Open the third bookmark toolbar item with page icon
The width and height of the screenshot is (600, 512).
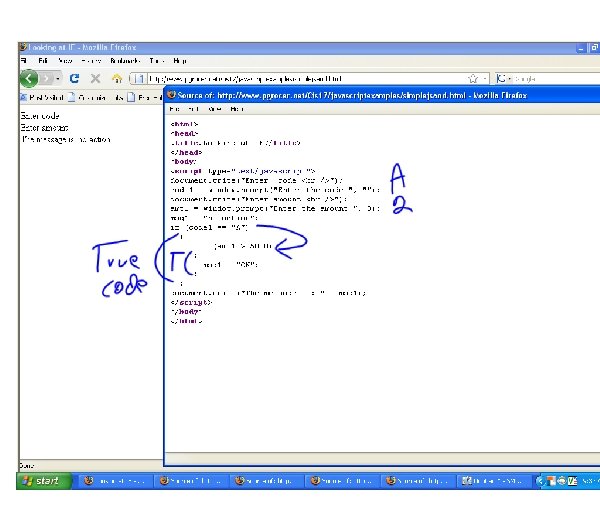tap(144, 98)
